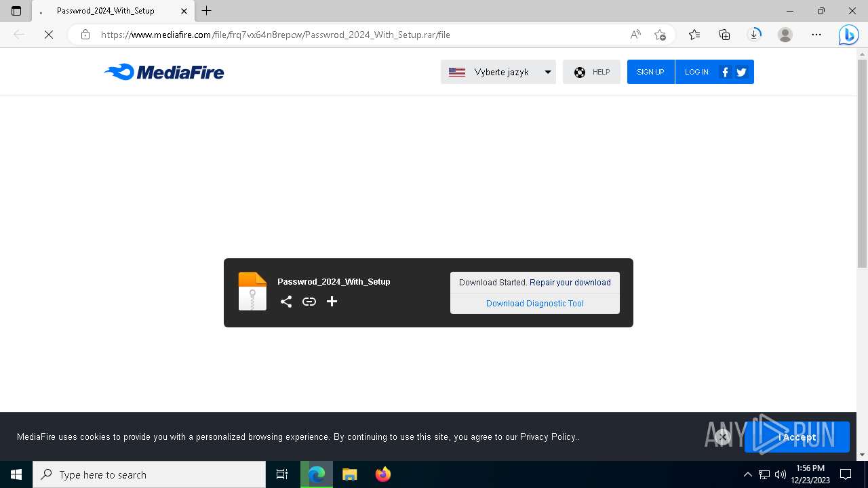Copy link via the chain icon
Image resolution: width=868 pixels, height=488 pixels.
coord(309,302)
